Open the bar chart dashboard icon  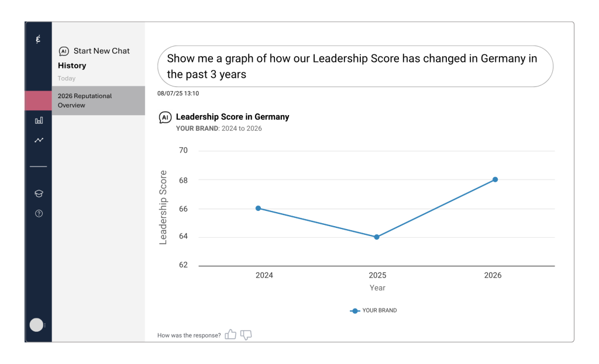39,120
